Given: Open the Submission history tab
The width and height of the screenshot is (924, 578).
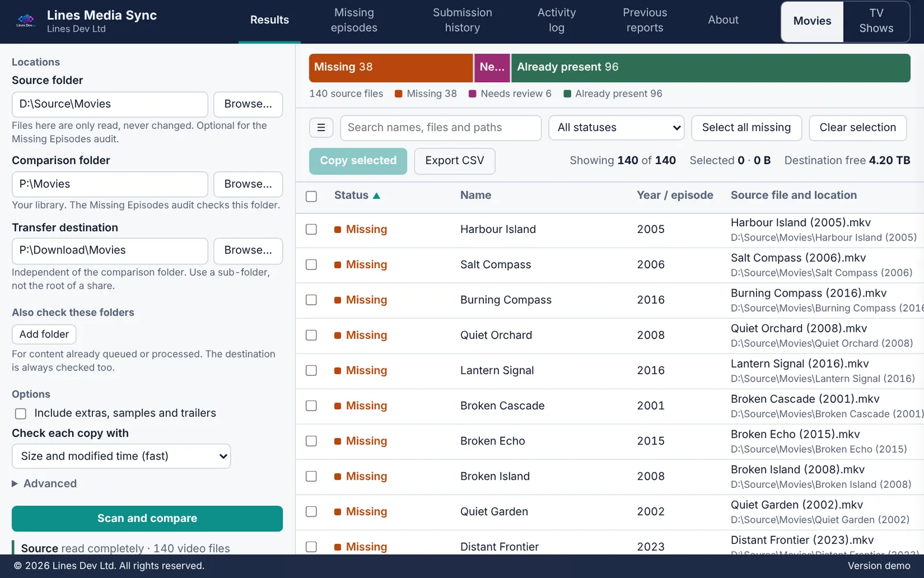Looking at the screenshot, I should coord(462,20).
